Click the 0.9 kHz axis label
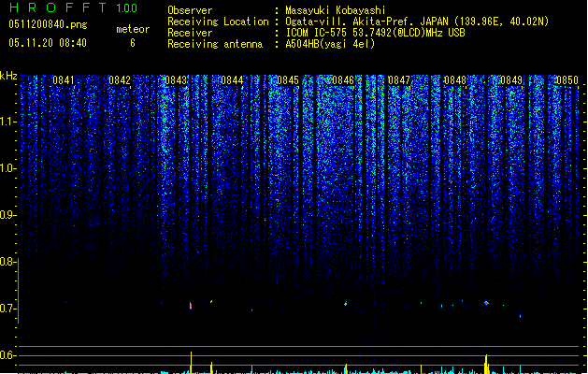Screen dimensions: 588x374 click(7, 215)
